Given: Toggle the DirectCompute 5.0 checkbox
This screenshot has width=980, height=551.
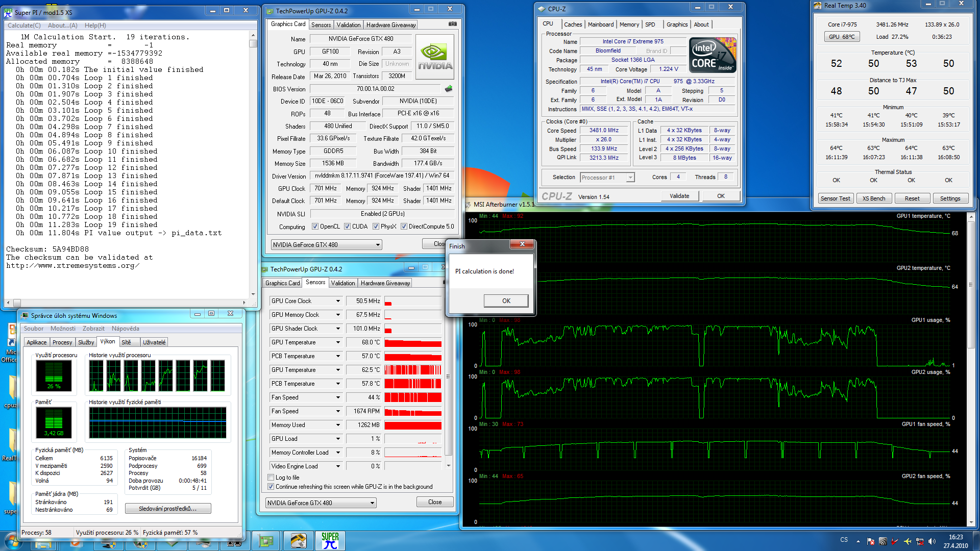Looking at the screenshot, I should (x=404, y=227).
